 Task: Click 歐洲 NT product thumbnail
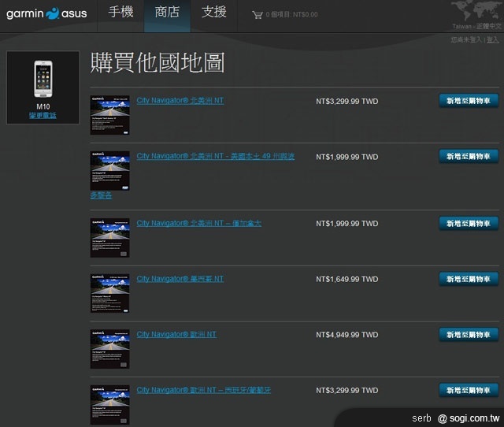(110, 349)
